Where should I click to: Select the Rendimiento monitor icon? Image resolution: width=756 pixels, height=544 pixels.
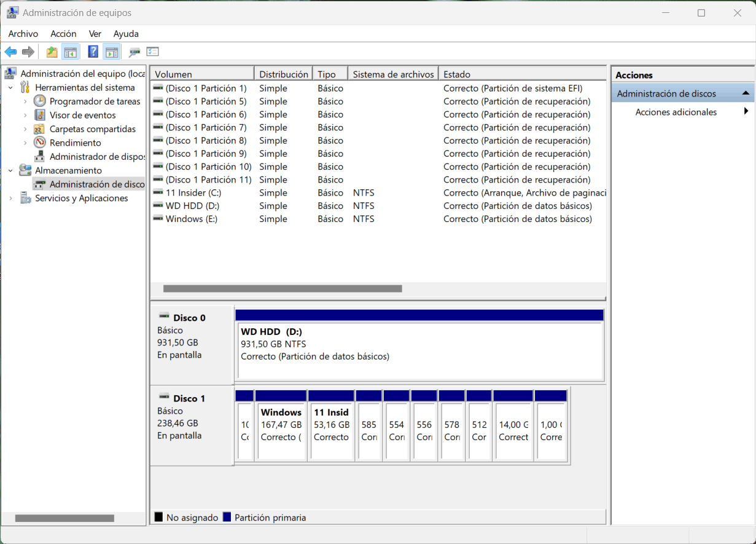click(x=38, y=143)
